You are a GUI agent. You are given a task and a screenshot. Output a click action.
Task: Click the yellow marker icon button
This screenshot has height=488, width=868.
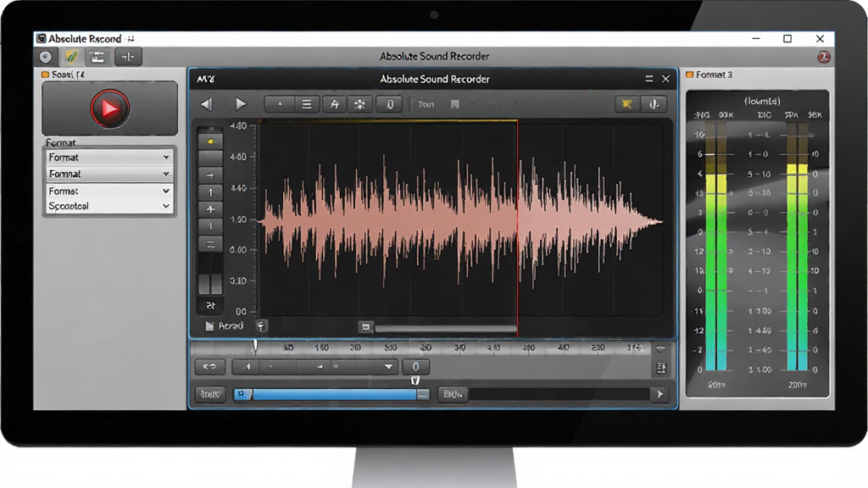click(627, 104)
